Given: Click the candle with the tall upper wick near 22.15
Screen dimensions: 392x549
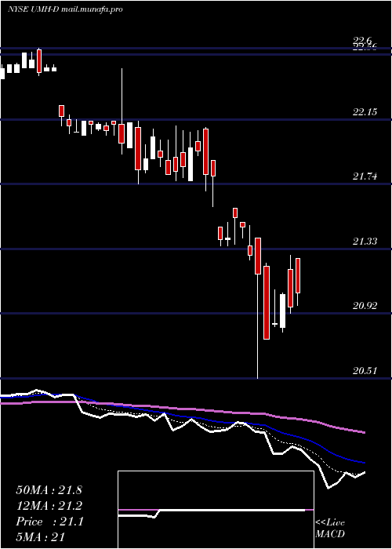Looking at the screenshot, I should click(122, 111).
